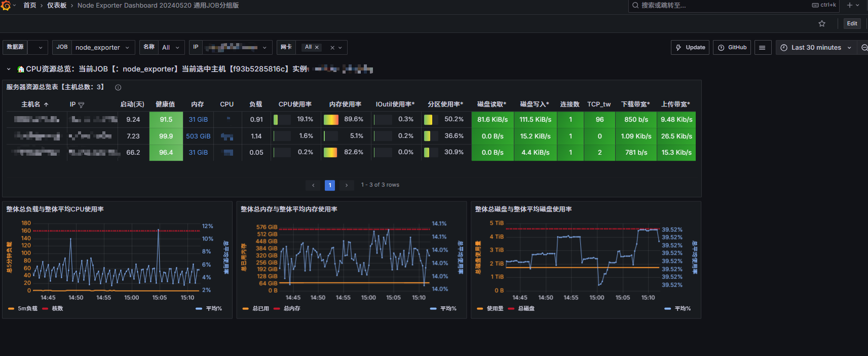Click the 66.2 uptime days cell
Viewport: 868px width, 356px height.
coord(133,153)
